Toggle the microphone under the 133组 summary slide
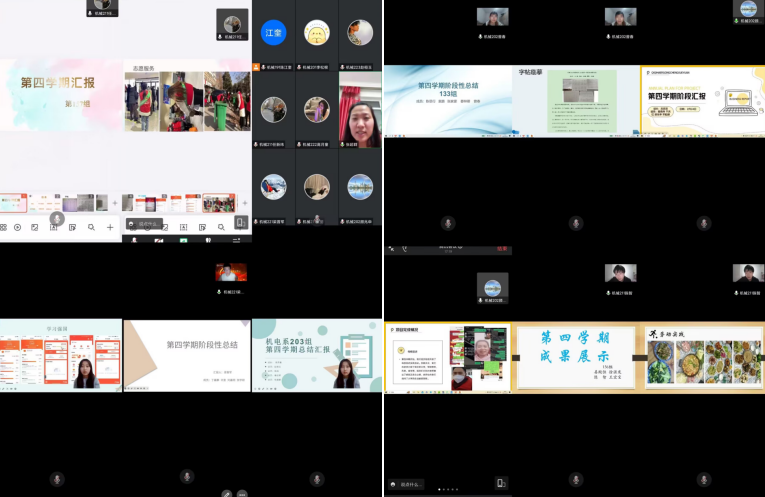Image resolution: width=765 pixels, height=497 pixels. tap(448, 223)
